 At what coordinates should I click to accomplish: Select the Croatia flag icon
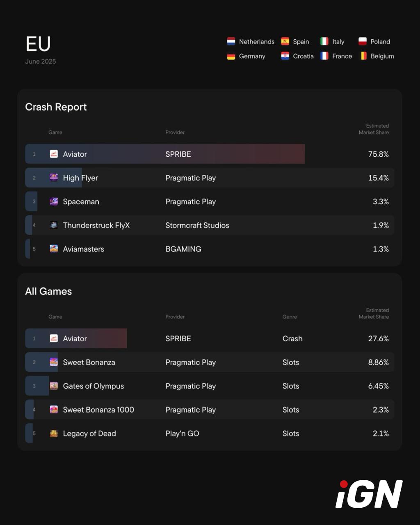click(x=285, y=56)
